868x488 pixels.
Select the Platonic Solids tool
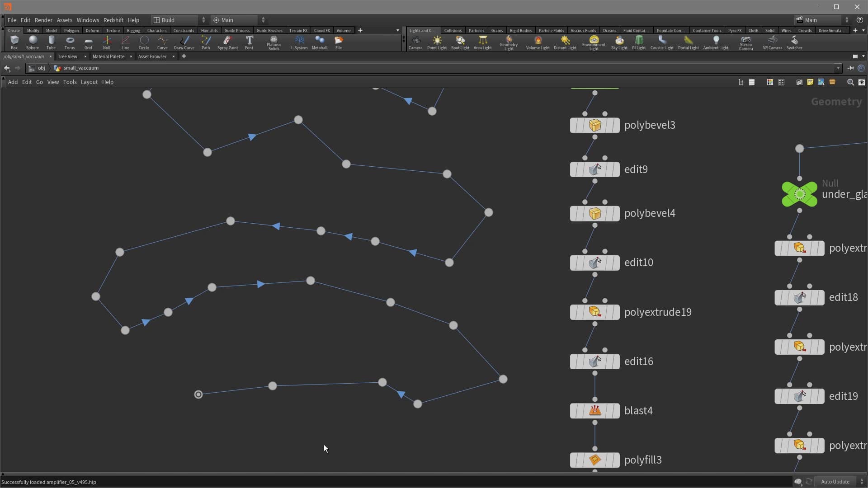click(274, 42)
